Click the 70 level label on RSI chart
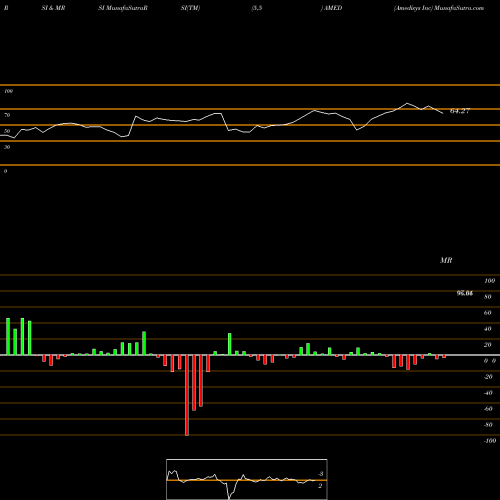 tap(7, 115)
